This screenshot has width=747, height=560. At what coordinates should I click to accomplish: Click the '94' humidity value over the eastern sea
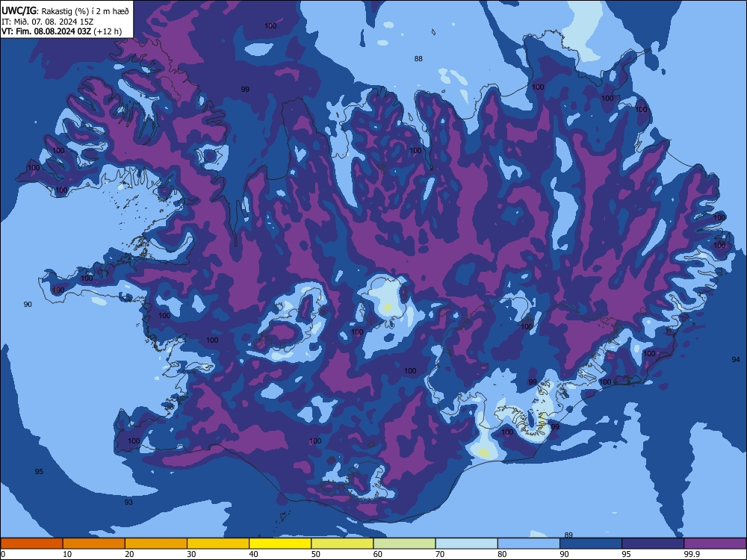(736, 360)
